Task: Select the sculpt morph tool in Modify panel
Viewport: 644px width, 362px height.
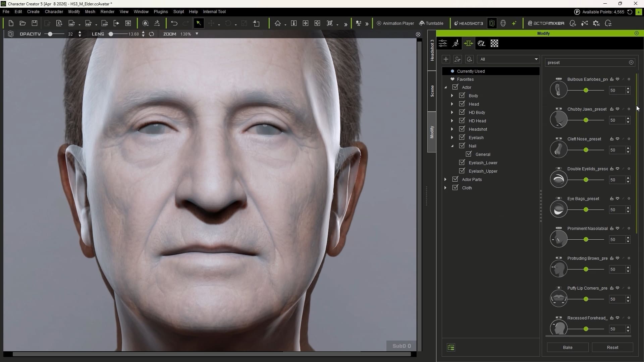Action: 455,43
